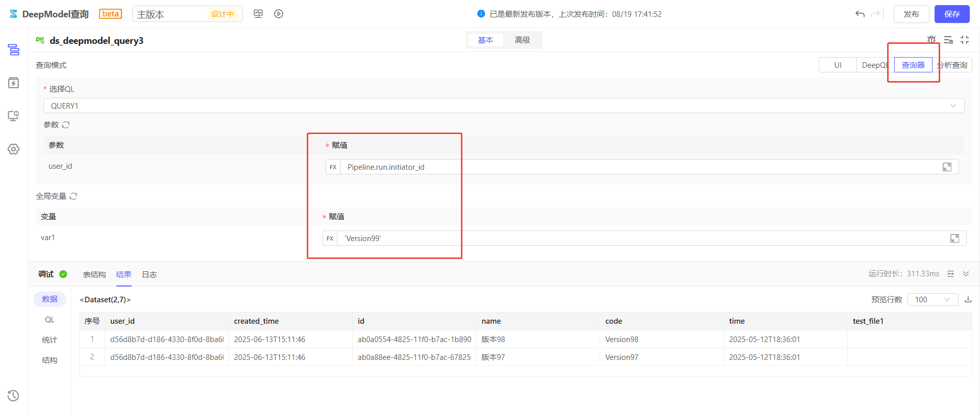Click the info icon by publish status

[x=481, y=14]
